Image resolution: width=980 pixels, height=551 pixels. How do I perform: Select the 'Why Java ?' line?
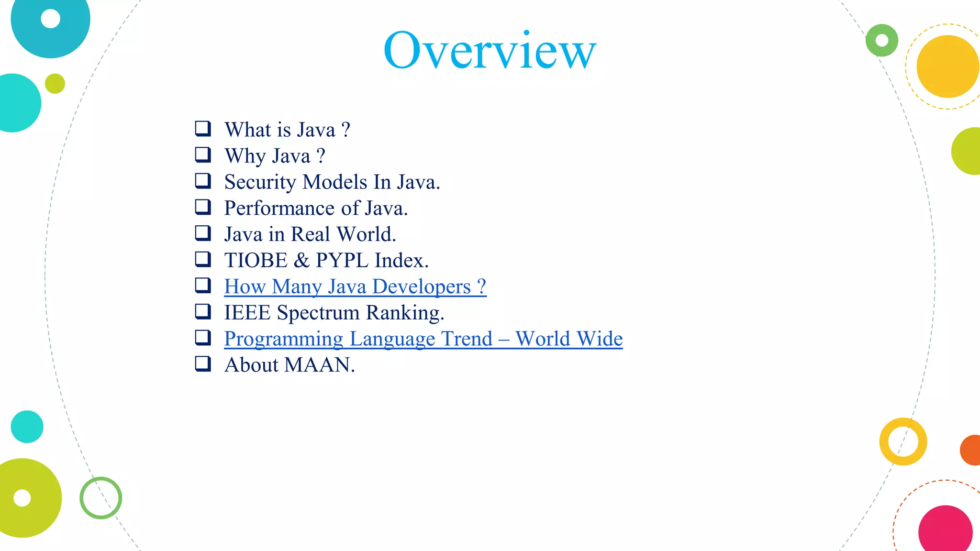click(275, 156)
